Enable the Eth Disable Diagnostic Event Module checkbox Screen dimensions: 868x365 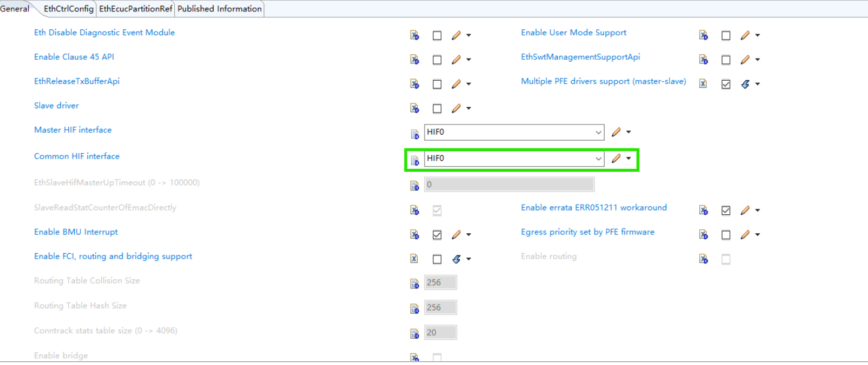pyautogui.click(x=437, y=35)
